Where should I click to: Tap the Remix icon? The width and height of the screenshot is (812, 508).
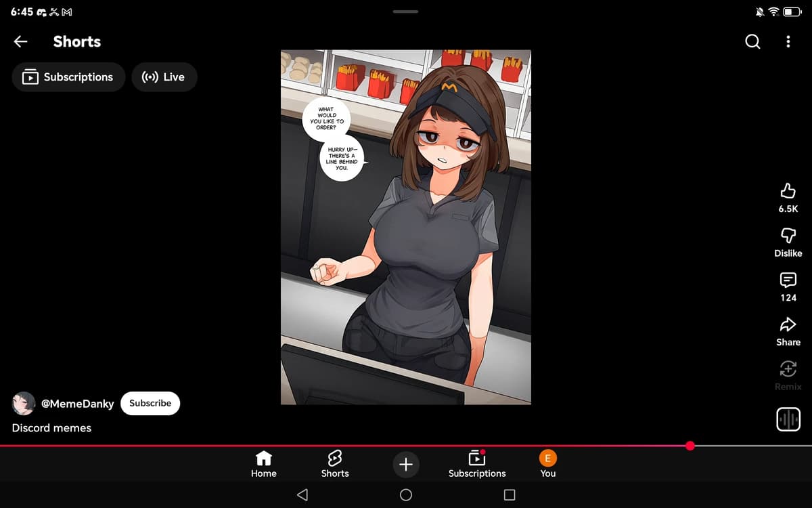click(x=788, y=368)
